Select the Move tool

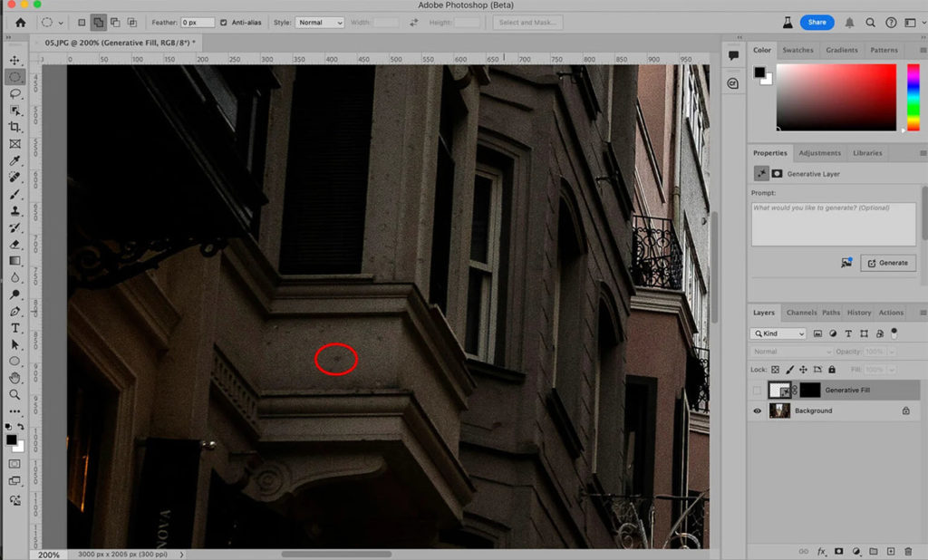click(x=14, y=60)
